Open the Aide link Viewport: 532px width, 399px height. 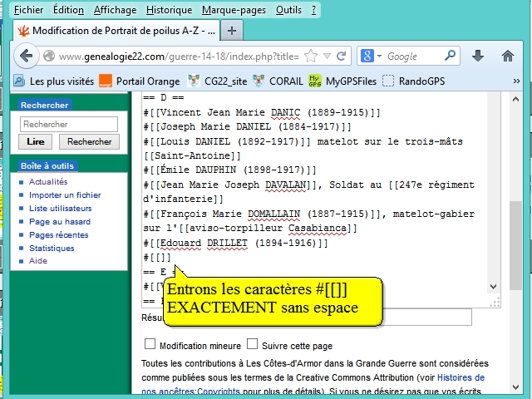click(38, 261)
